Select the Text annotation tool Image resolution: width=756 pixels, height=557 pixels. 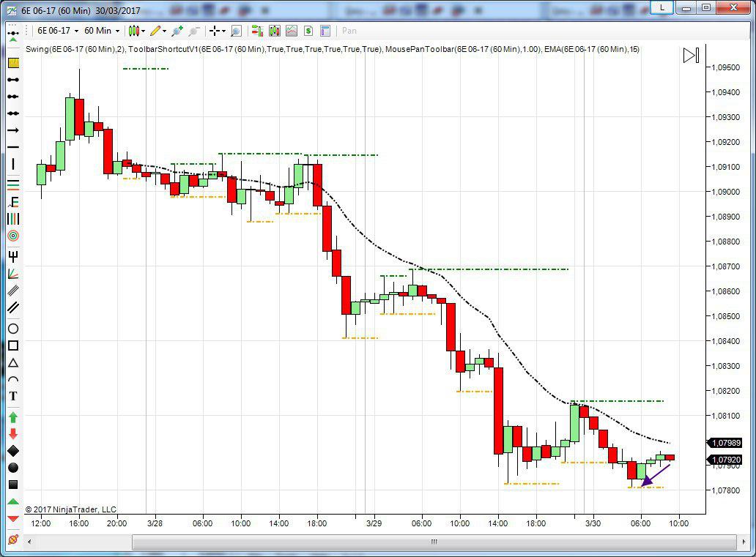pyautogui.click(x=13, y=396)
